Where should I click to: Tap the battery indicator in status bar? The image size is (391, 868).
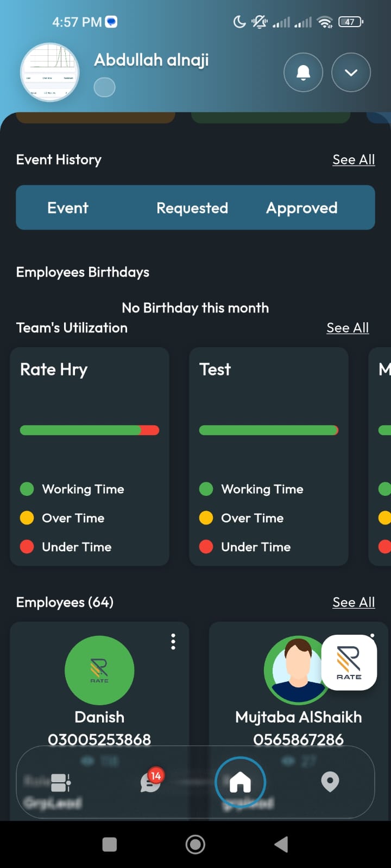351,22
